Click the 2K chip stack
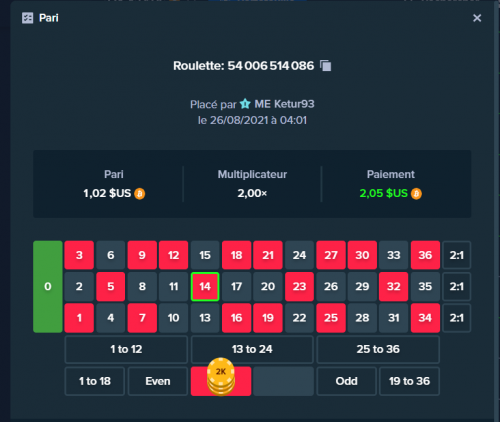The image size is (500, 422). pos(221,377)
